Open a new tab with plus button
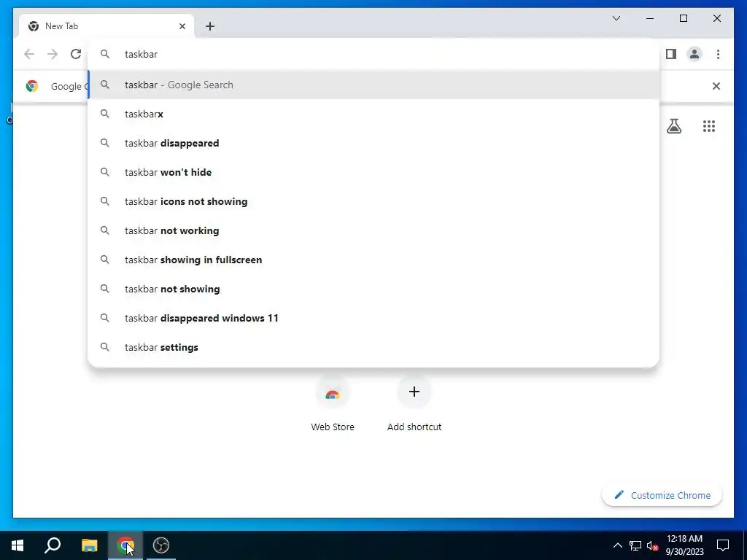Image resolution: width=747 pixels, height=560 pixels. click(x=210, y=26)
